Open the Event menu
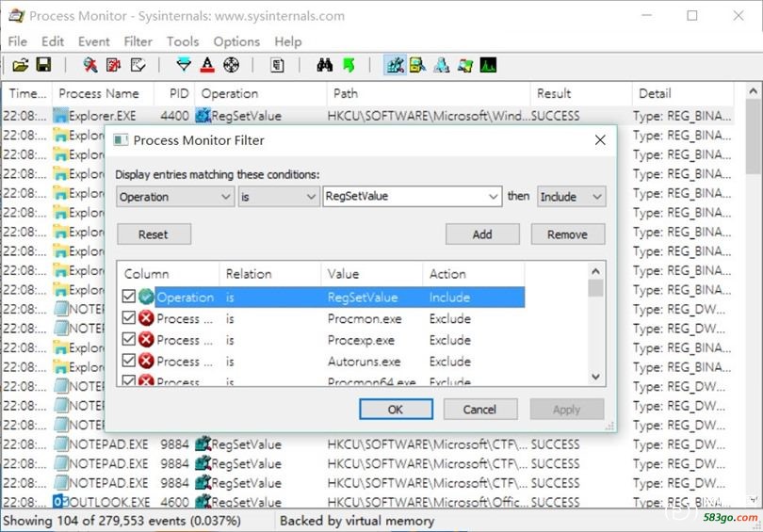Screen dimensions: 763x532 [x=94, y=41]
